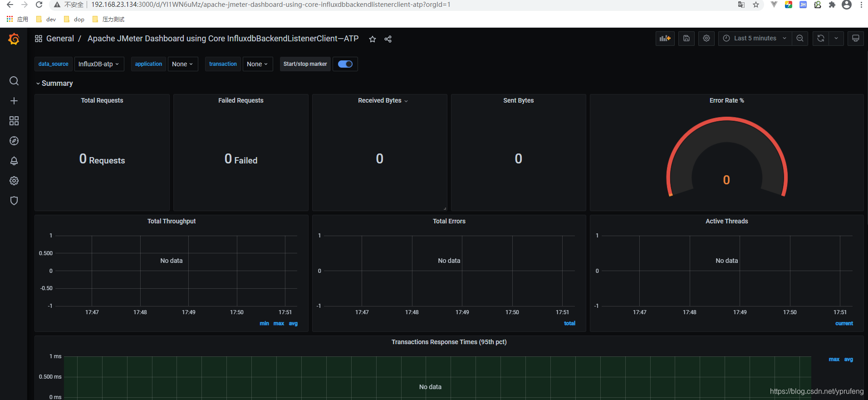Click the translate page icon in address bar

pos(741,5)
